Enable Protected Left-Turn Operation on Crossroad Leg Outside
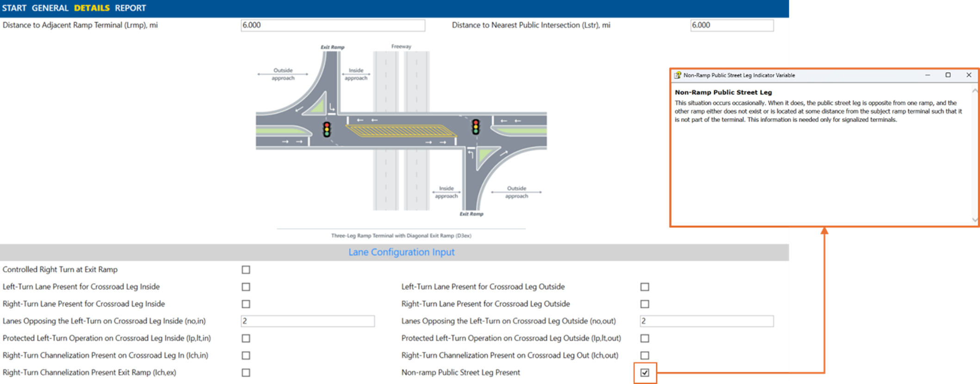The height and width of the screenshot is (384, 980). [x=645, y=338]
